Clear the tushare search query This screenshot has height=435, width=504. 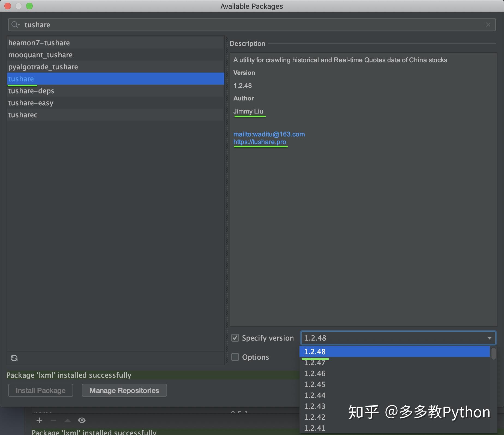pyautogui.click(x=488, y=25)
